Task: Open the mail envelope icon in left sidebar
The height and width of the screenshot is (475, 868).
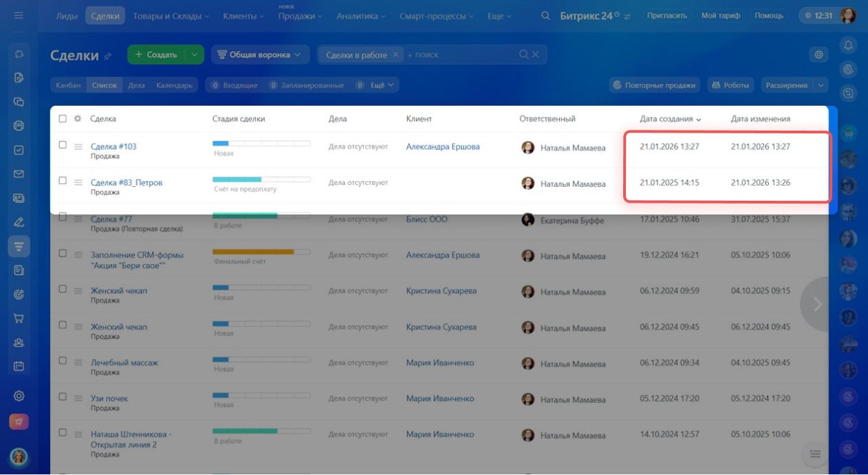Action: pyautogui.click(x=19, y=174)
